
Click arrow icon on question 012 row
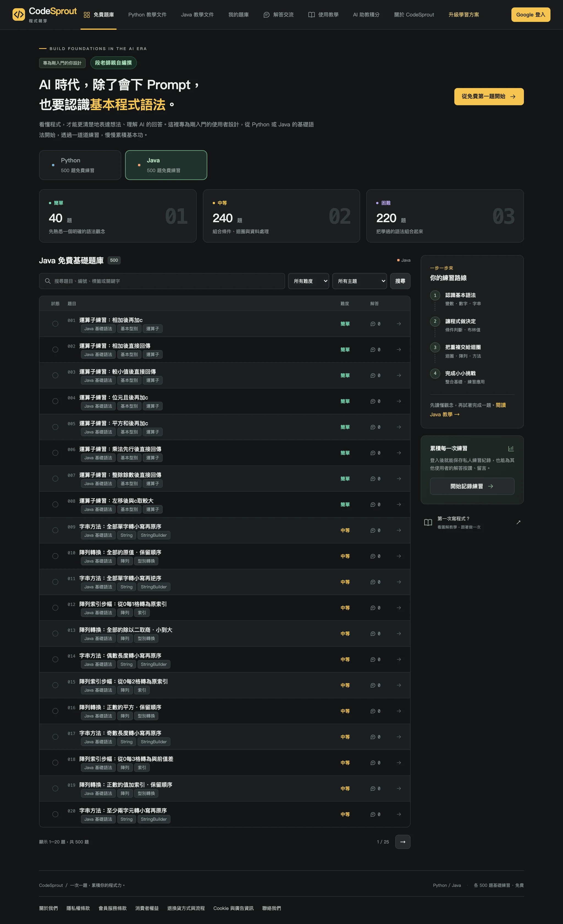point(399,607)
